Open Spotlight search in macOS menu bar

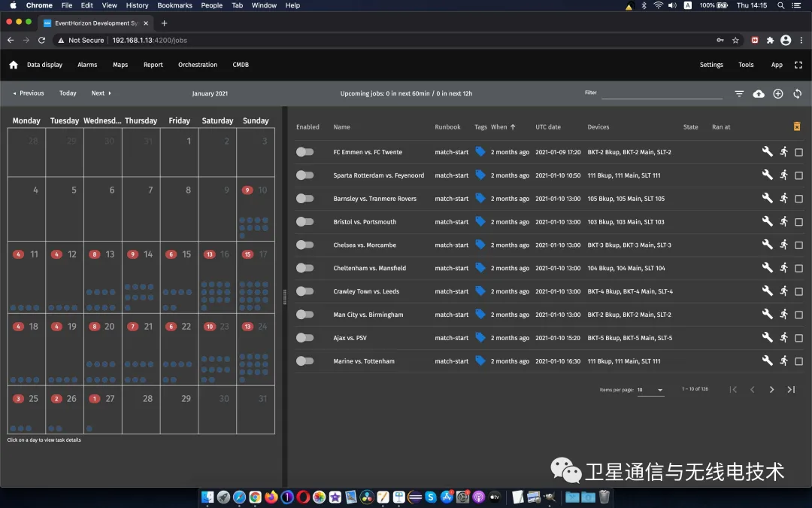click(x=780, y=5)
